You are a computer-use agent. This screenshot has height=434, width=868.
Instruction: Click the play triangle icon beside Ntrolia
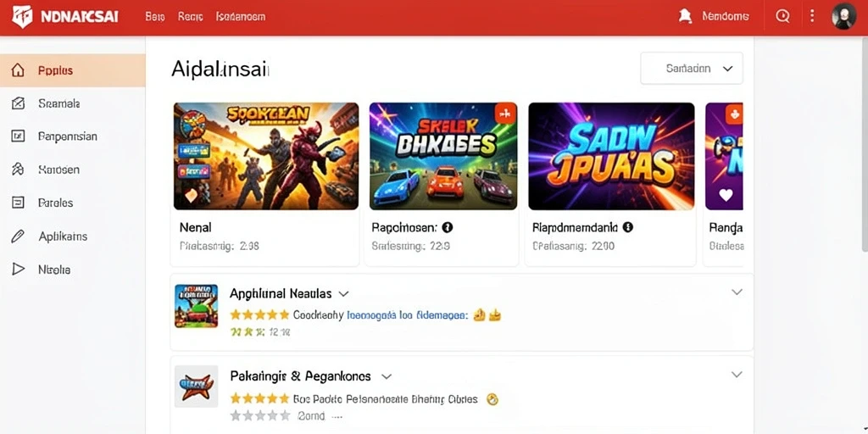(x=19, y=269)
